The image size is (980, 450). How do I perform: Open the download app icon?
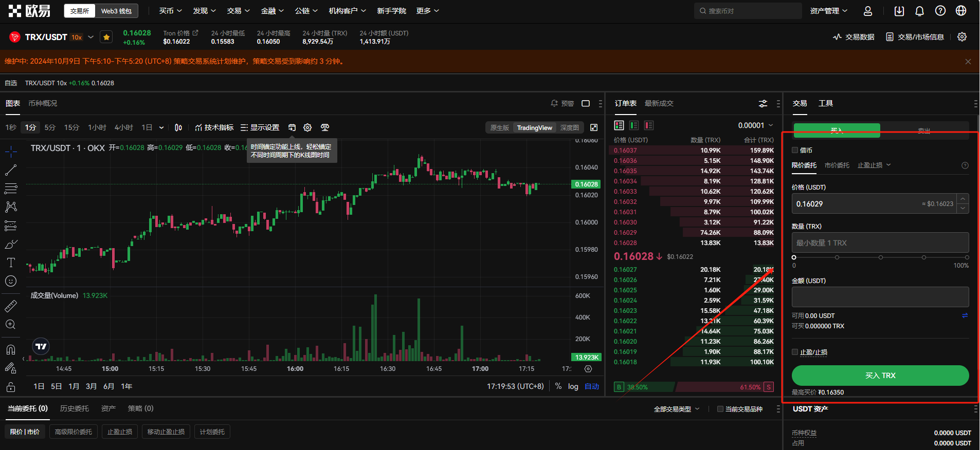click(899, 11)
